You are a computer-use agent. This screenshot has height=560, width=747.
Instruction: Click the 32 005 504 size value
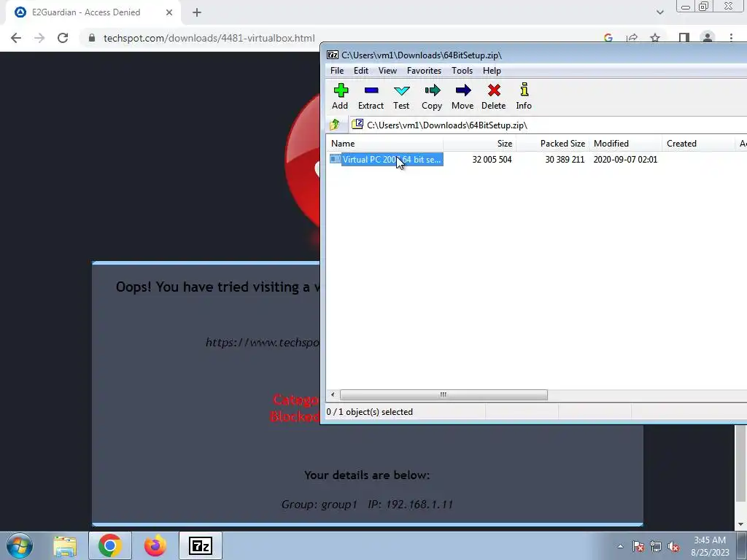(x=492, y=160)
